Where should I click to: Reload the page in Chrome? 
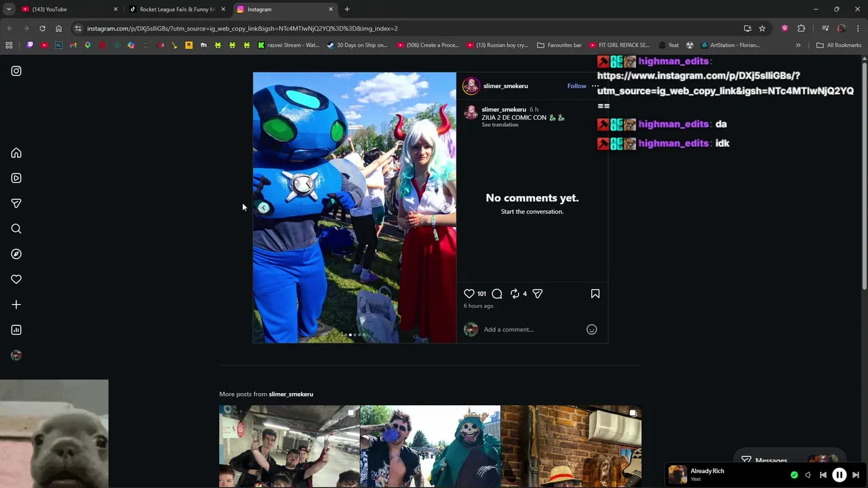(x=42, y=28)
